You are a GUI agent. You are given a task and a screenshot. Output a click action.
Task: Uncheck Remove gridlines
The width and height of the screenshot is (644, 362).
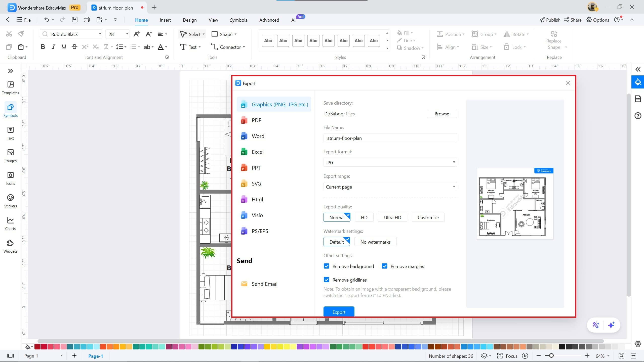tap(326, 280)
